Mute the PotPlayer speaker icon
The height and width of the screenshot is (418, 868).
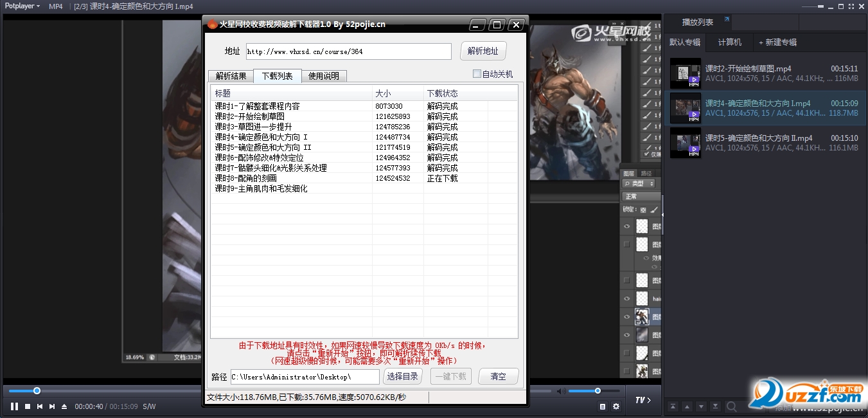click(x=560, y=391)
